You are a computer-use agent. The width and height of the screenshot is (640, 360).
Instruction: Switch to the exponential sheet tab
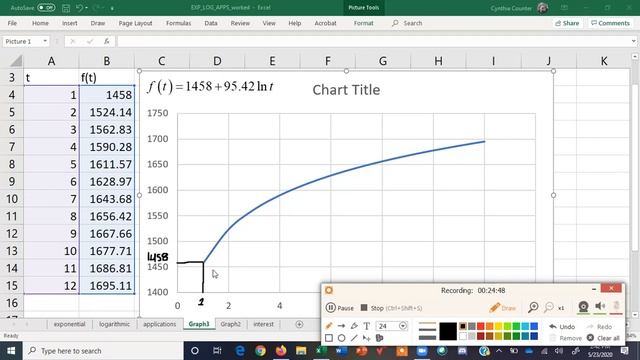coord(69,324)
